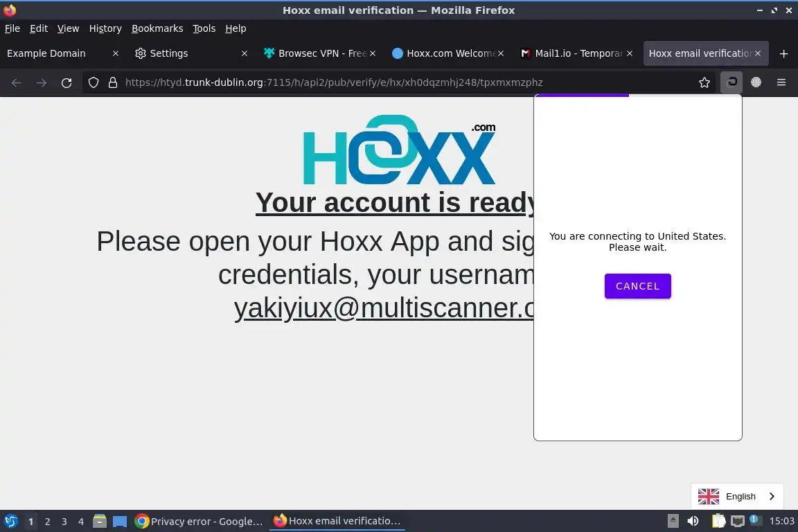Open the Help menu

[x=236, y=28]
